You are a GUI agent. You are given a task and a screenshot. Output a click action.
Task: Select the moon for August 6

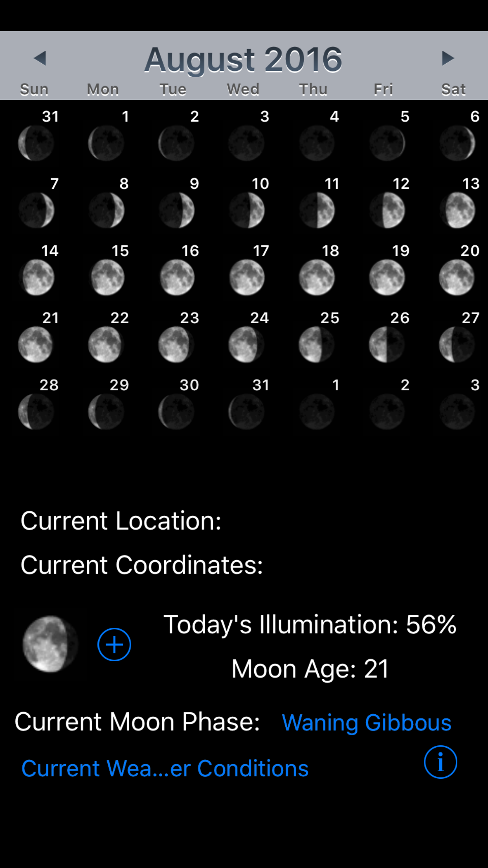pyautogui.click(x=457, y=143)
